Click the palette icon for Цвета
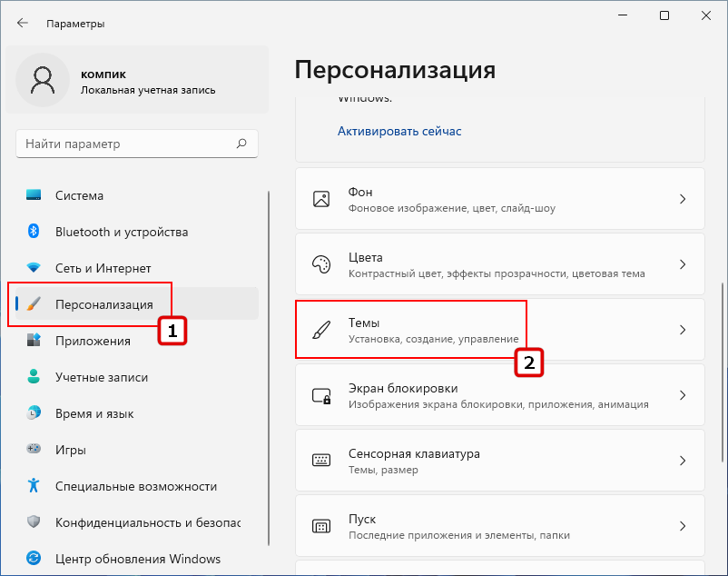The image size is (728, 576). [321, 264]
